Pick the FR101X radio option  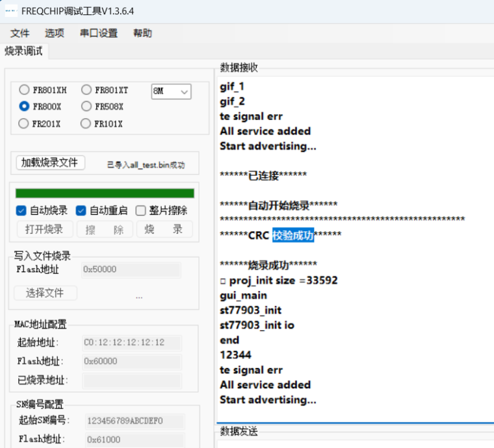tap(86, 123)
